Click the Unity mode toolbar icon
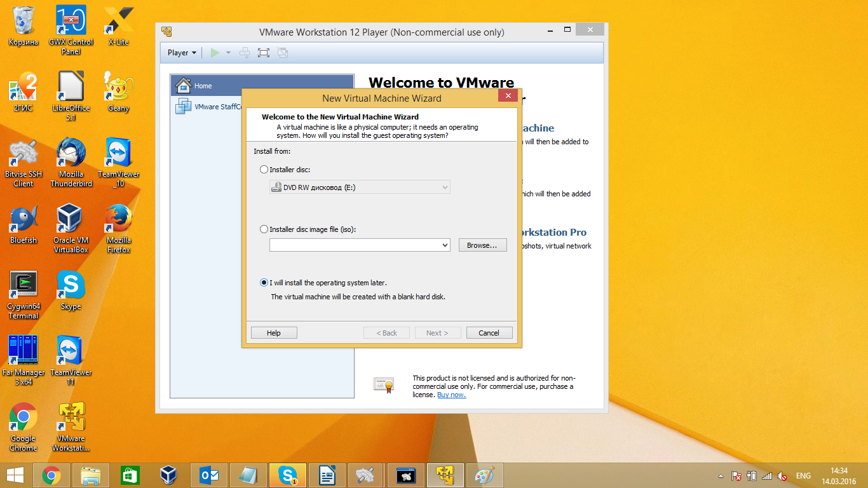Screen dimensions: 868x488 (x=283, y=53)
